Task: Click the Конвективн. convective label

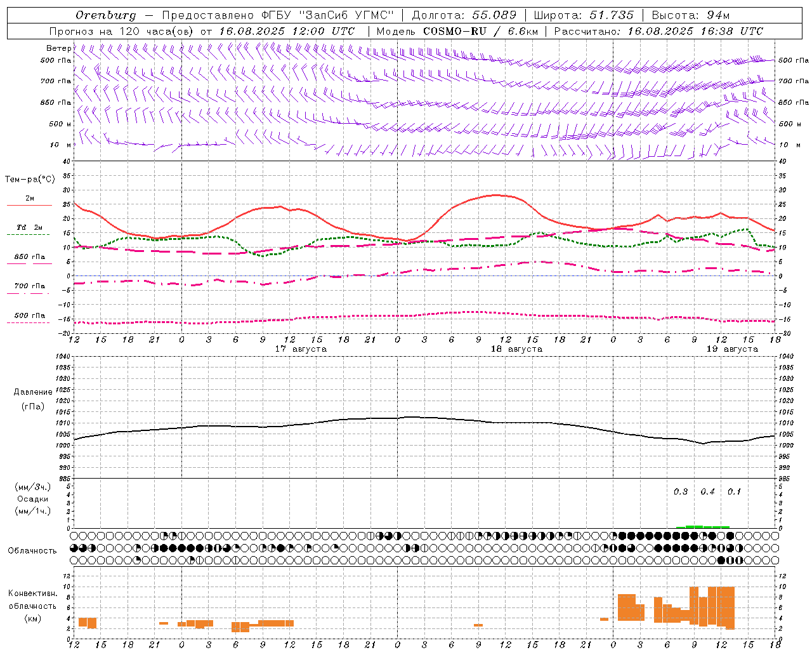Action: [33, 594]
